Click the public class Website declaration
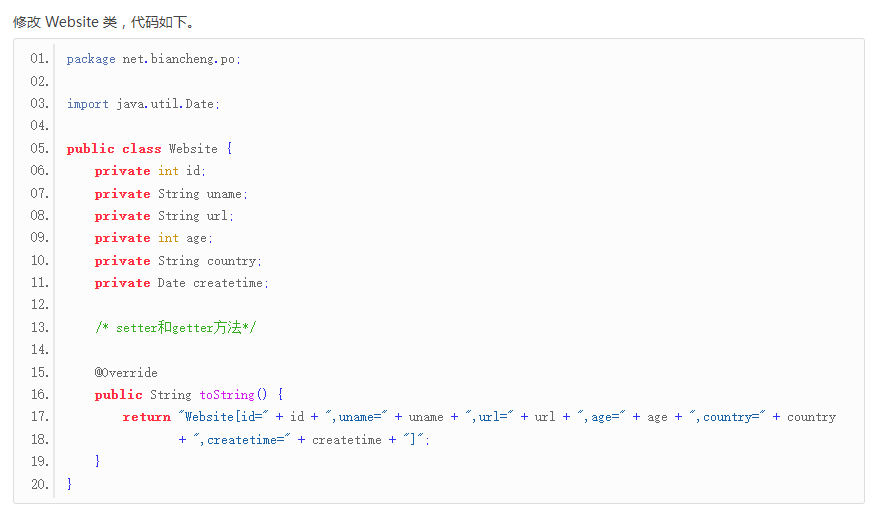This screenshot has height=508, width=872. coord(149,149)
